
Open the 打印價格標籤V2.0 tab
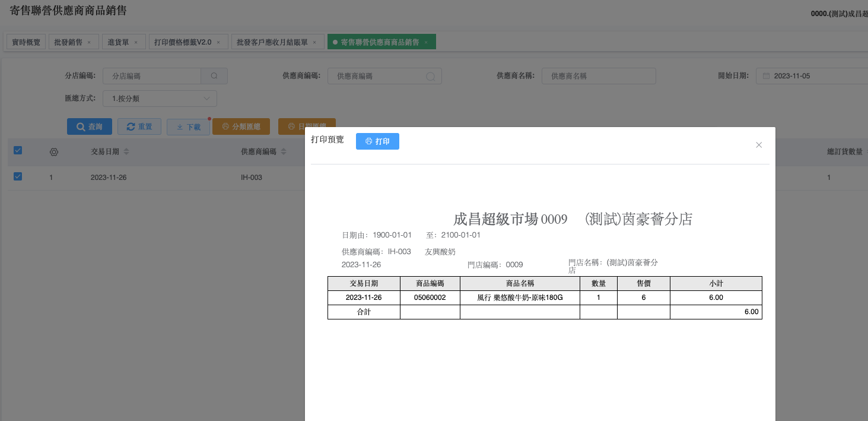[x=183, y=42]
